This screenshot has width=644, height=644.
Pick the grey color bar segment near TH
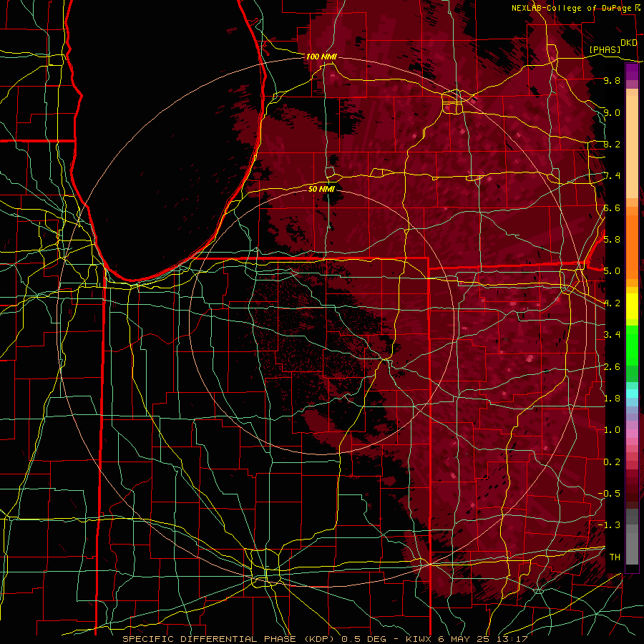632,550
